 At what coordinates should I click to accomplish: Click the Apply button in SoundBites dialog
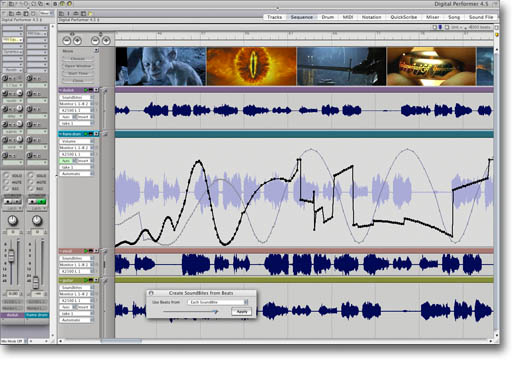point(242,312)
